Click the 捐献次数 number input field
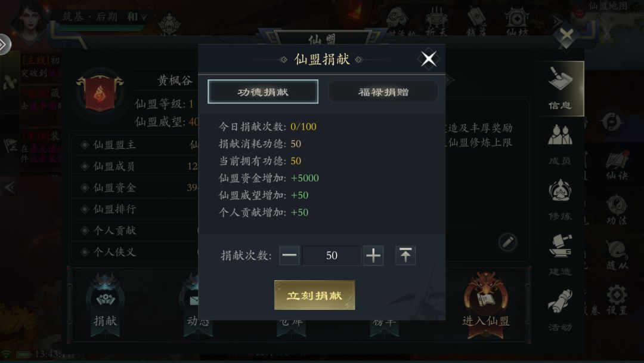 point(332,256)
